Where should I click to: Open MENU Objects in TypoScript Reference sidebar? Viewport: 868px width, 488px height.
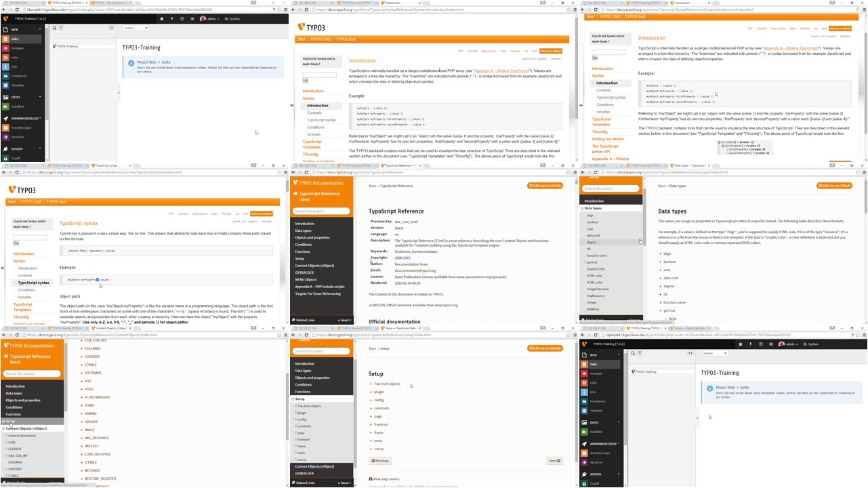pos(306,279)
